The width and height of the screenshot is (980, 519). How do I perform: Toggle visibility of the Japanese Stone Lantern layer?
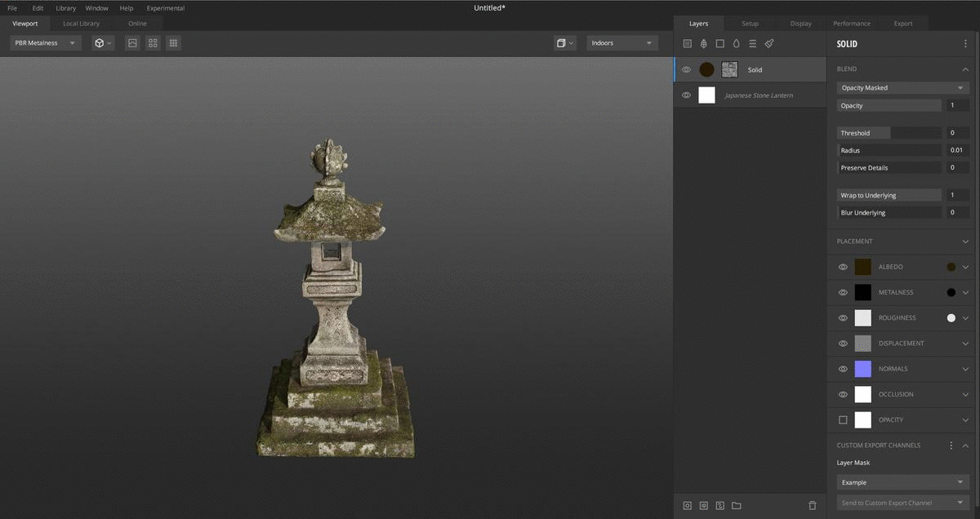click(686, 95)
